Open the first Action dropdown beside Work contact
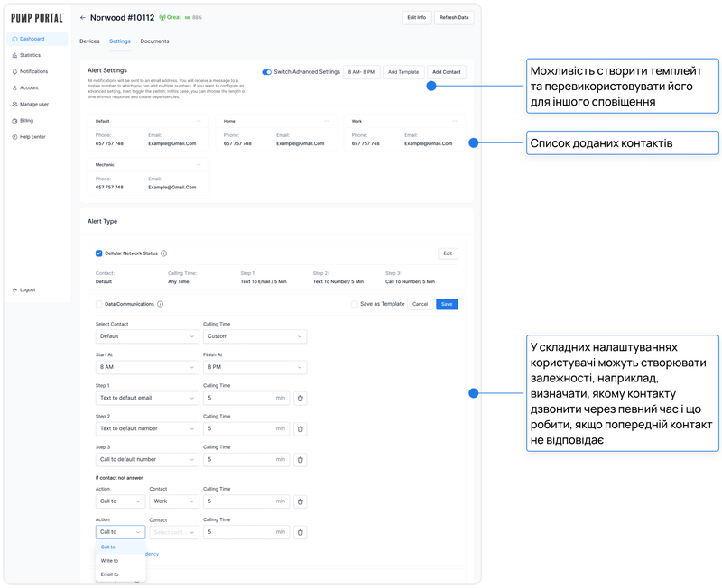Screen dimensions: 722x588 pos(120,501)
